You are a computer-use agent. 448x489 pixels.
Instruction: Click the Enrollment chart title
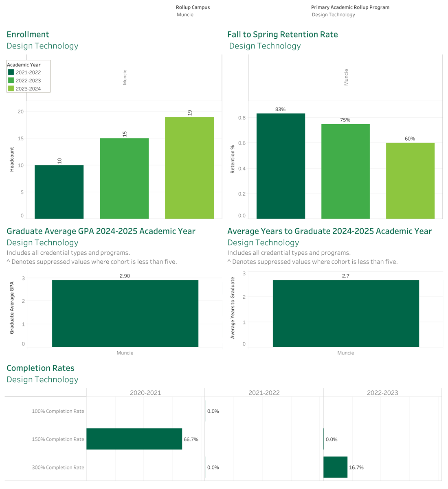[x=28, y=35]
